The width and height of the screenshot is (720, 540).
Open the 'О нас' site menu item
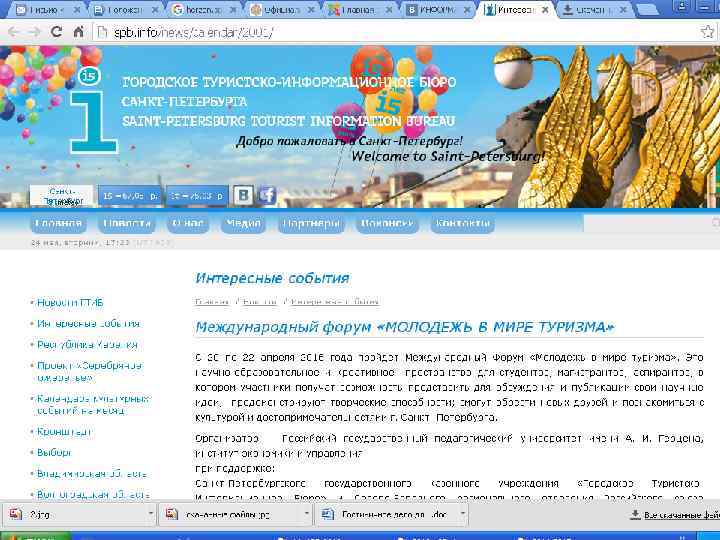188,224
